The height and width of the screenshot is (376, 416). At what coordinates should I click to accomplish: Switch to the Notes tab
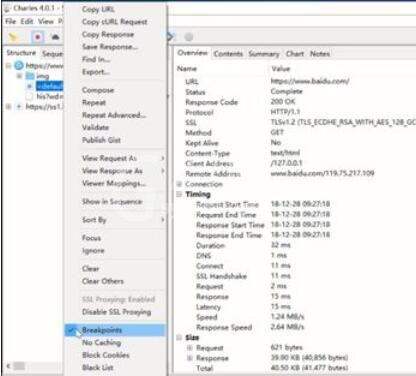(320, 54)
